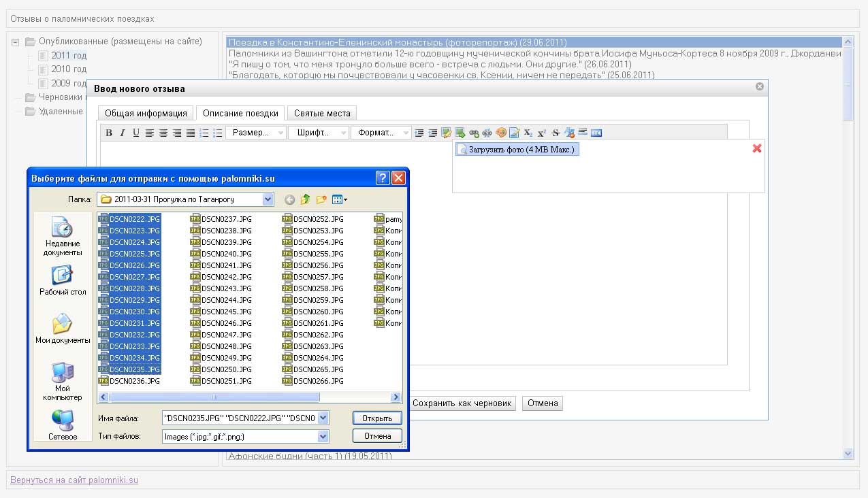Screen dimensions: 868x498
Task: Toggle italic text formatting
Action: 123,133
